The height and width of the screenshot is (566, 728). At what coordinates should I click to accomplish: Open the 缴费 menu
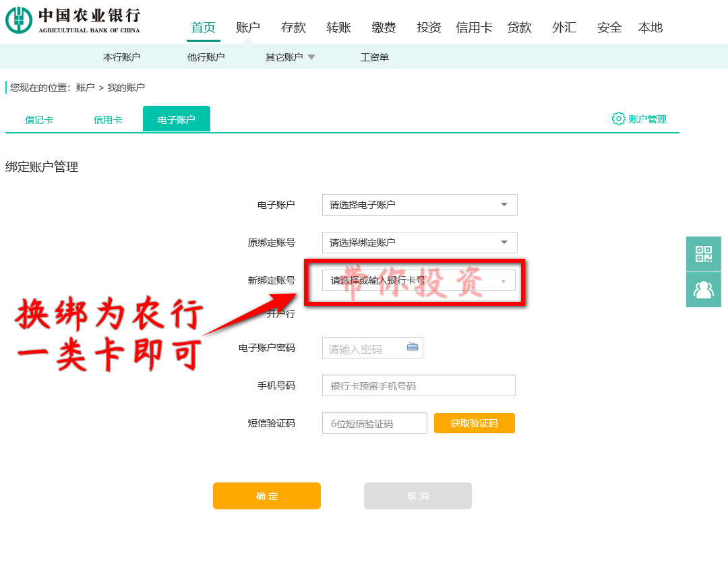click(x=384, y=28)
